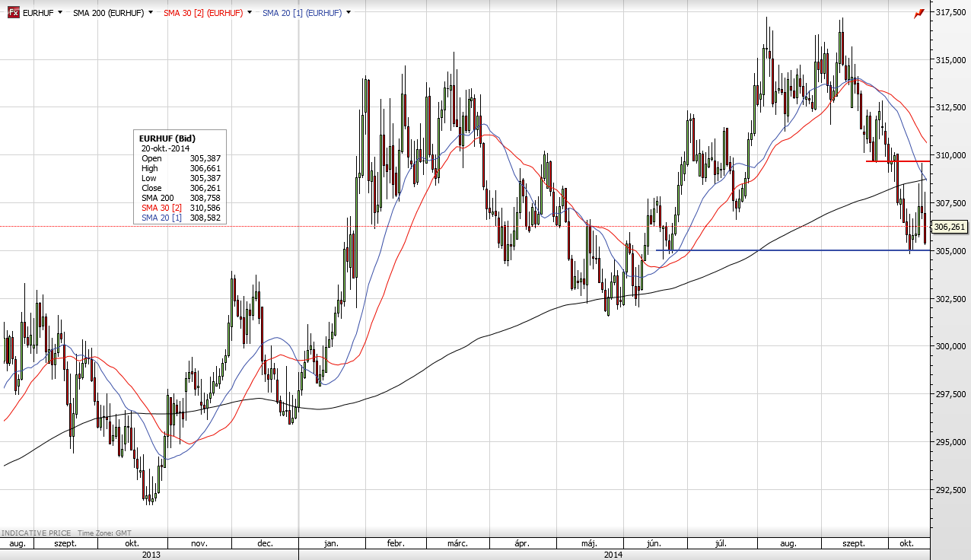Click the SMA 200 value 308,758
This screenshot has width=971, height=560.
[x=205, y=198]
